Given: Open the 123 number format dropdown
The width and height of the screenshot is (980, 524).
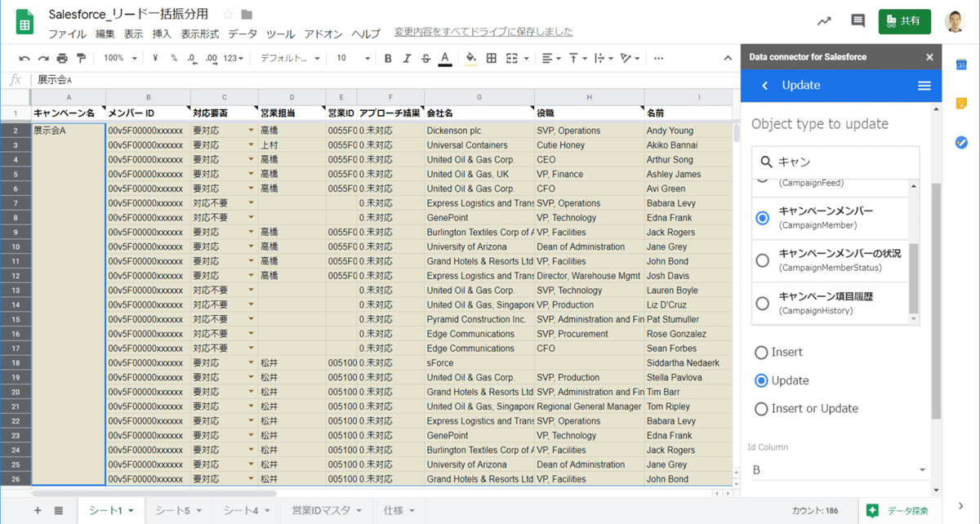Looking at the screenshot, I should pyautogui.click(x=234, y=59).
